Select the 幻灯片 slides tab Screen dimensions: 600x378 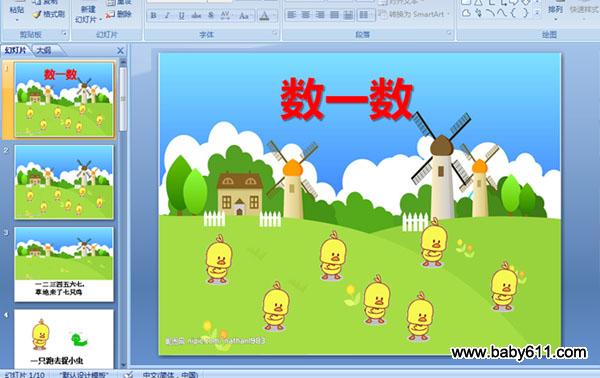point(16,50)
